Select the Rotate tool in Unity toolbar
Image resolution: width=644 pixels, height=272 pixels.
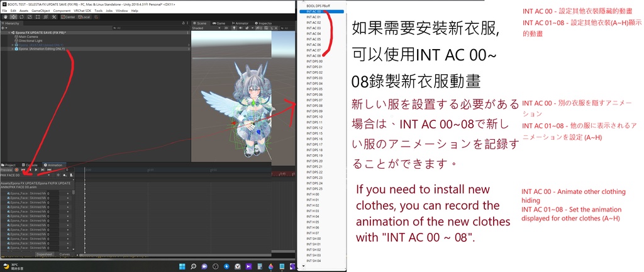pos(21,17)
